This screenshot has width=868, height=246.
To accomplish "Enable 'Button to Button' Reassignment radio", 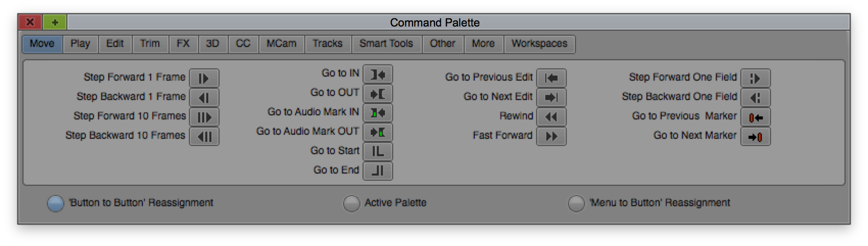I will pyautogui.click(x=55, y=203).
